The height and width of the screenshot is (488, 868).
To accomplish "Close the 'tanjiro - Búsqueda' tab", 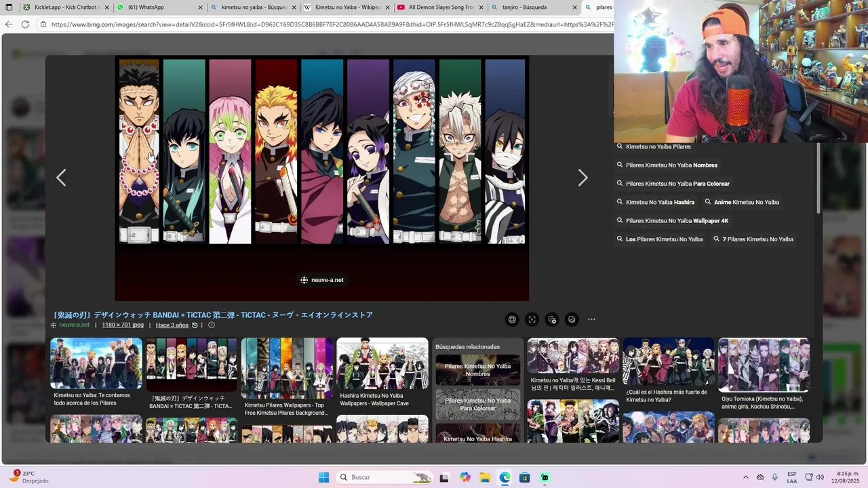I will [575, 7].
